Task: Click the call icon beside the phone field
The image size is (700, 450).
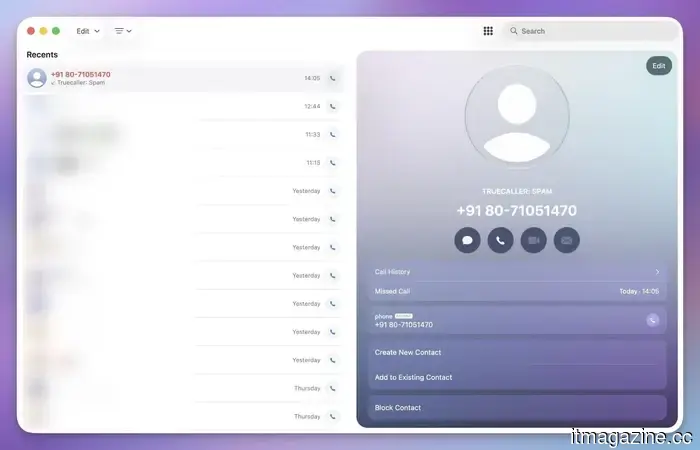Action: click(x=652, y=320)
